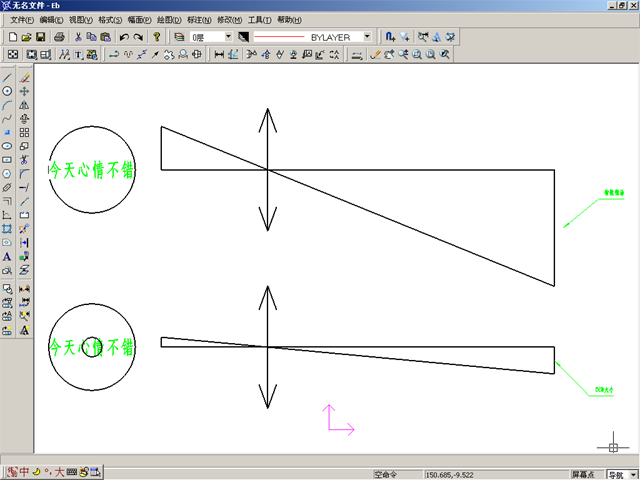Click the New file icon
Viewport: 640px width, 480px height.
(13, 37)
